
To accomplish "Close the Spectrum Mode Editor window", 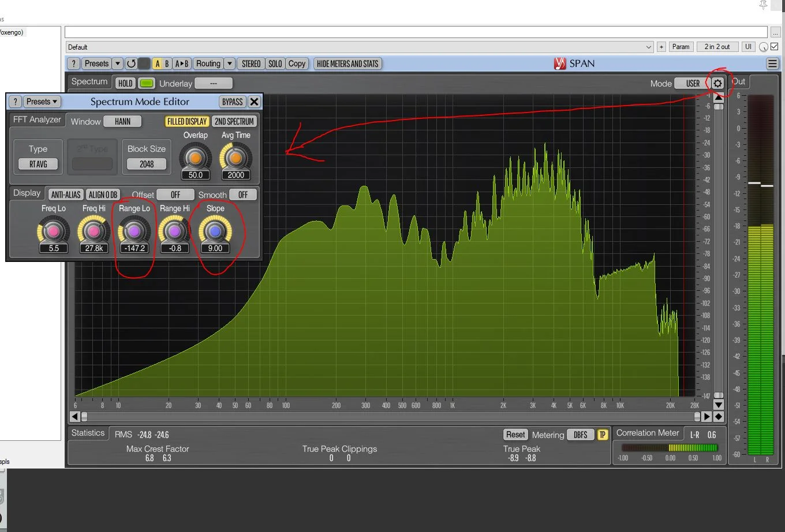I will [x=254, y=102].
